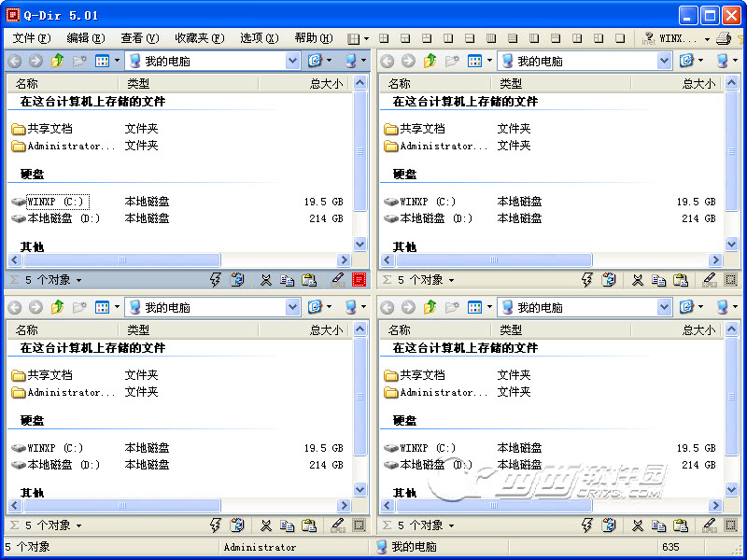Click the paste icon in bottom-left pane status bar
The image size is (747, 560).
click(308, 525)
